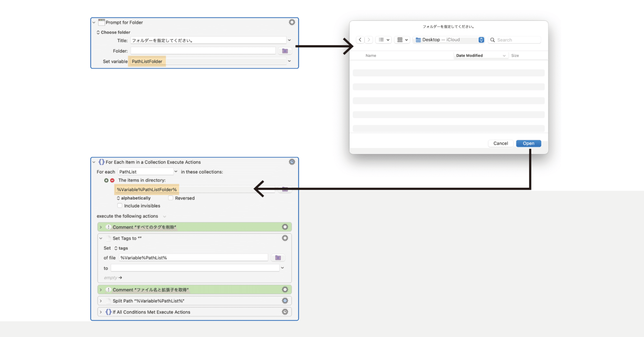Click the Prompt for Folder window icon
This screenshot has width=644, height=337.
[x=102, y=22]
